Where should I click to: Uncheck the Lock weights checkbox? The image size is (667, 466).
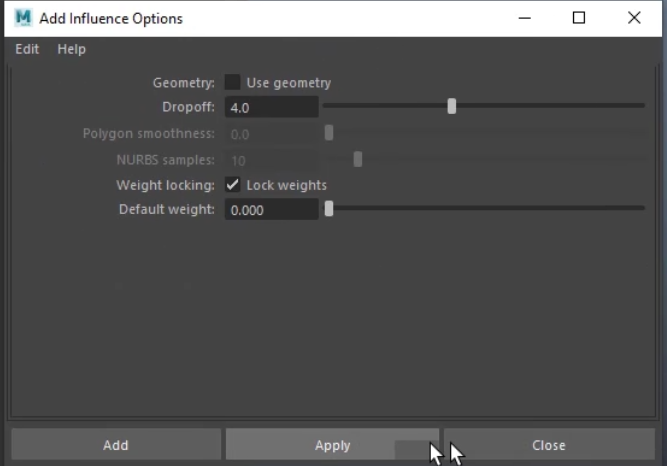point(233,185)
